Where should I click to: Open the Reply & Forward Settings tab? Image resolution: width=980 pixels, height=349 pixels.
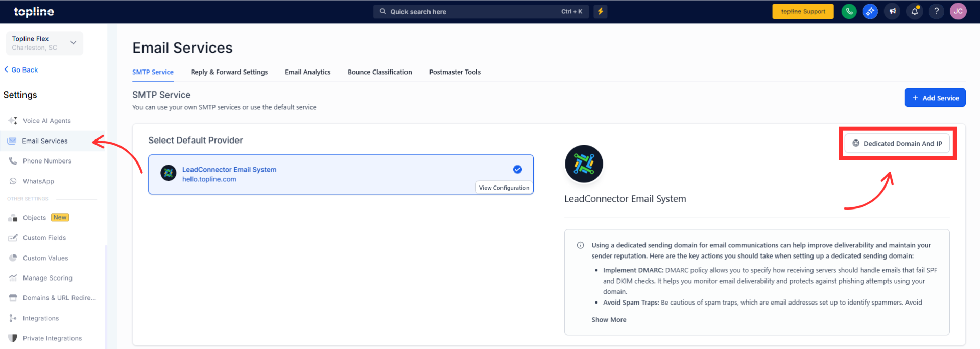pos(229,72)
